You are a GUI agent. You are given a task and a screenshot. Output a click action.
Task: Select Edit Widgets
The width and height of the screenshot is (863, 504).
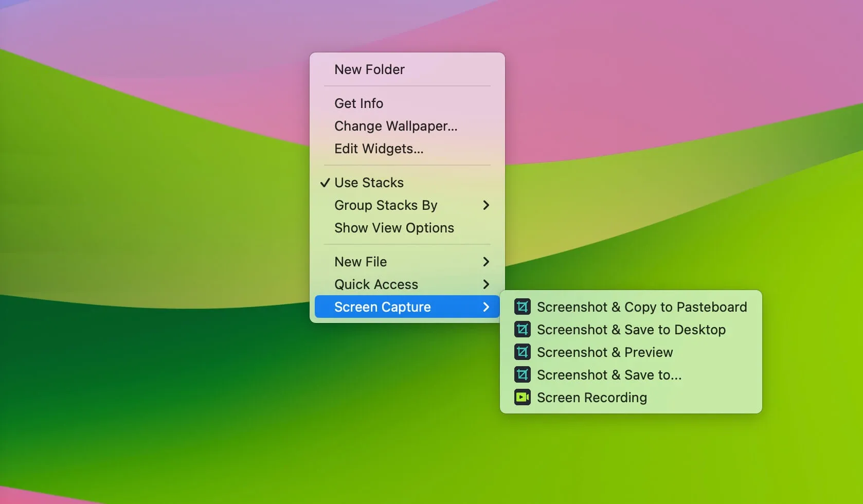379,149
